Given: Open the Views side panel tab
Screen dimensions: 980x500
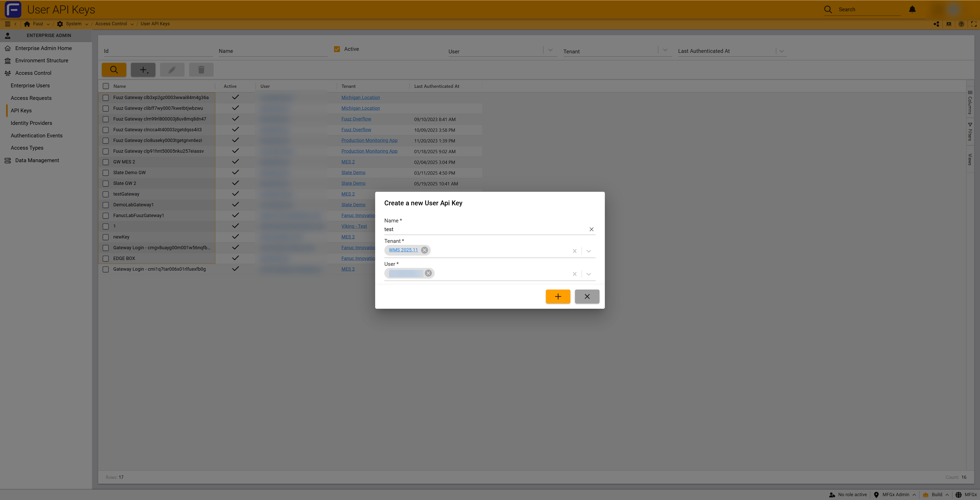Looking at the screenshot, I should [970, 159].
